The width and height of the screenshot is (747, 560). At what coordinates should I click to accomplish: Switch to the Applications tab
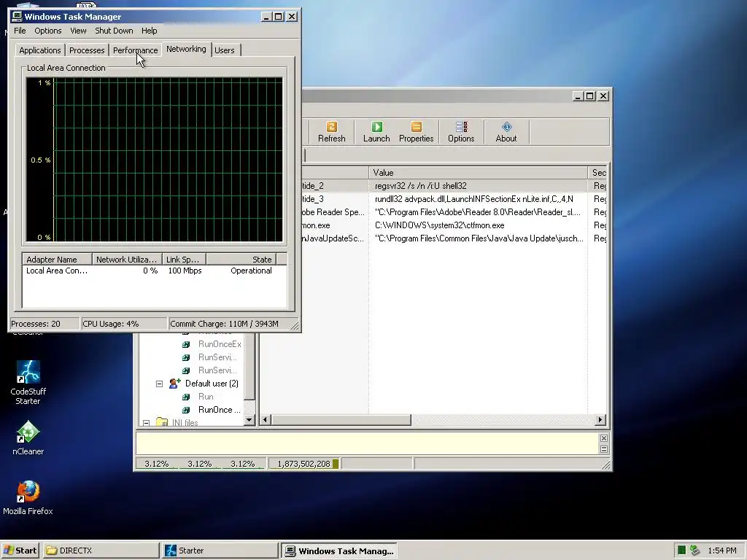[x=40, y=50]
